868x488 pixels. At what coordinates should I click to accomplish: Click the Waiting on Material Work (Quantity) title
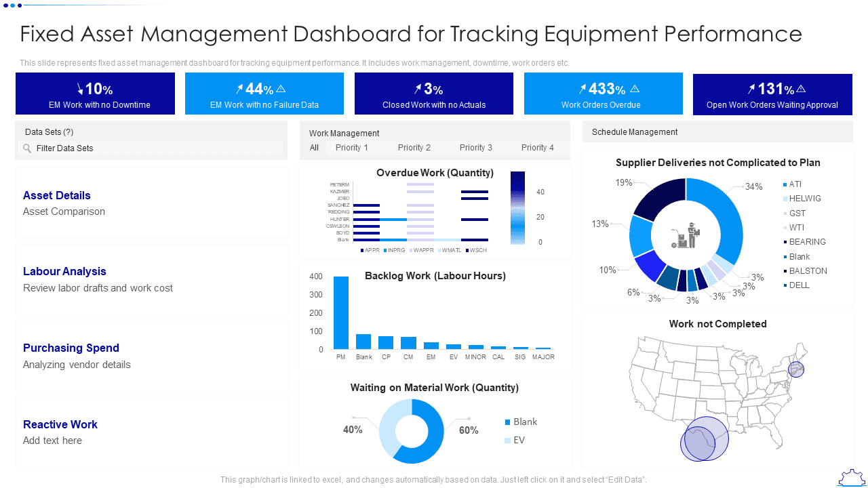pos(435,388)
